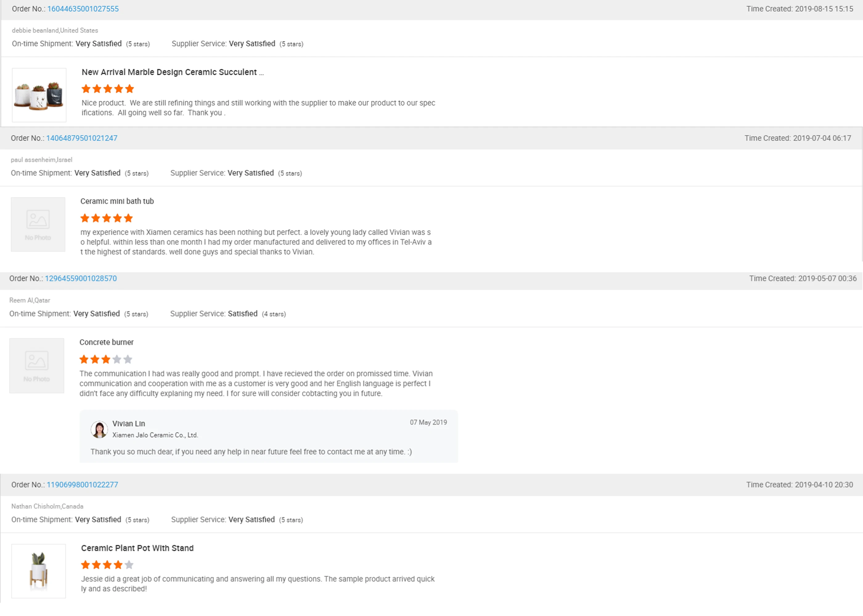Viewport: 863px width, 616px height.
Task: Click the star rating for Marble Design Succulent
Action: 108,89
